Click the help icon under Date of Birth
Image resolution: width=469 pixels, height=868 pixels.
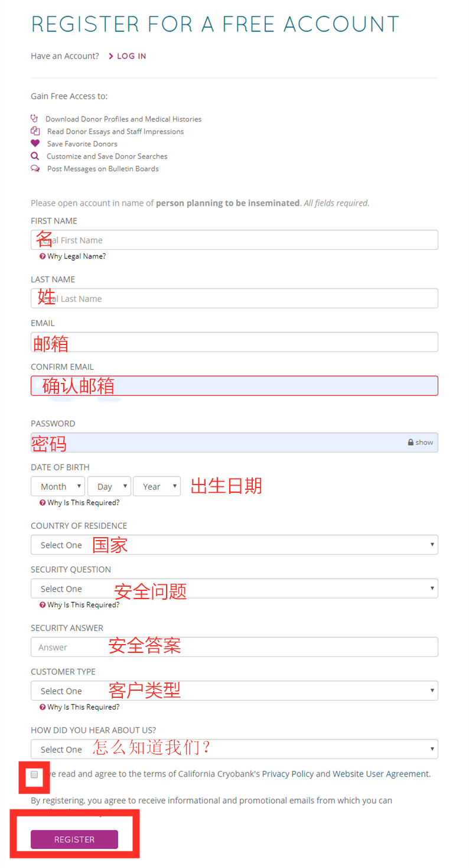click(x=43, y=503)
